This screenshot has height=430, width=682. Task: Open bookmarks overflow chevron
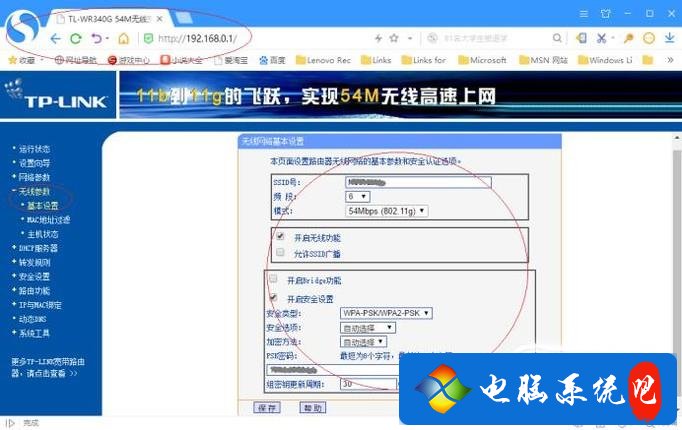(670, 60)
